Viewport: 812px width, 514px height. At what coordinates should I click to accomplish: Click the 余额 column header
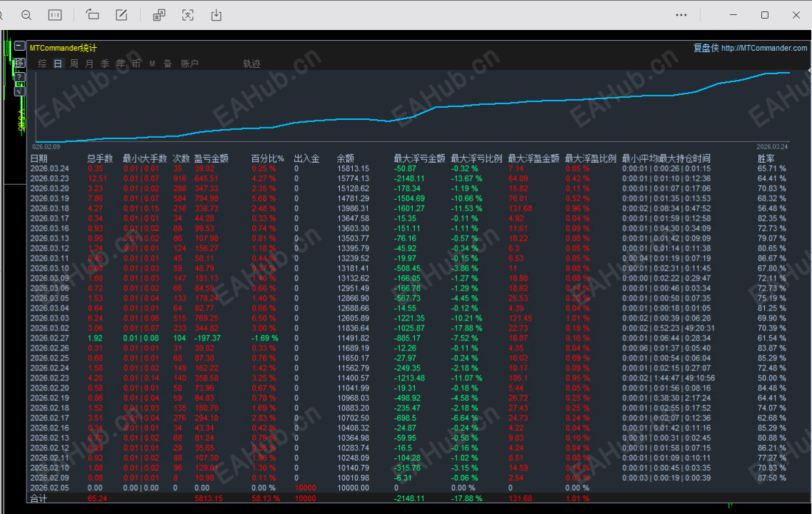pos(346,158)
